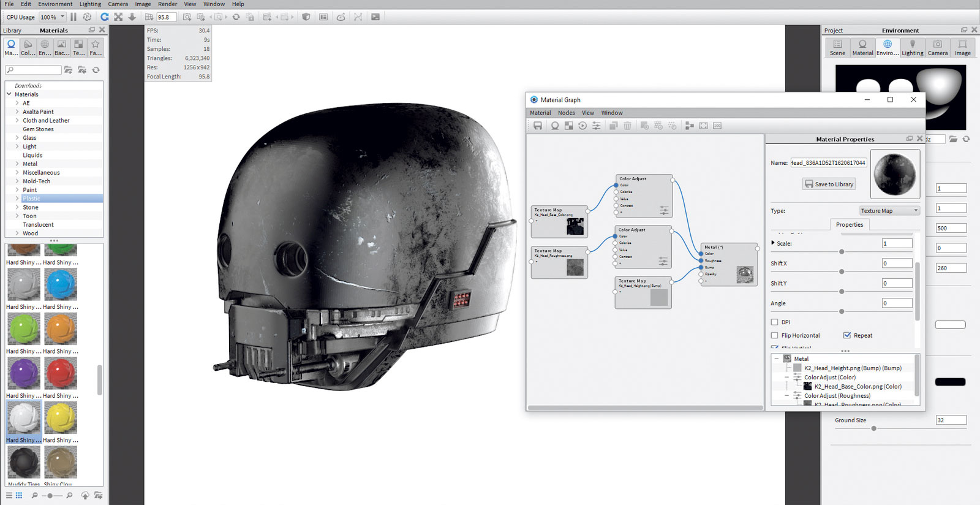
Task: Click the fit-to-frame icon in Material Graph toolbar
Action: click(x=703, y=126)
